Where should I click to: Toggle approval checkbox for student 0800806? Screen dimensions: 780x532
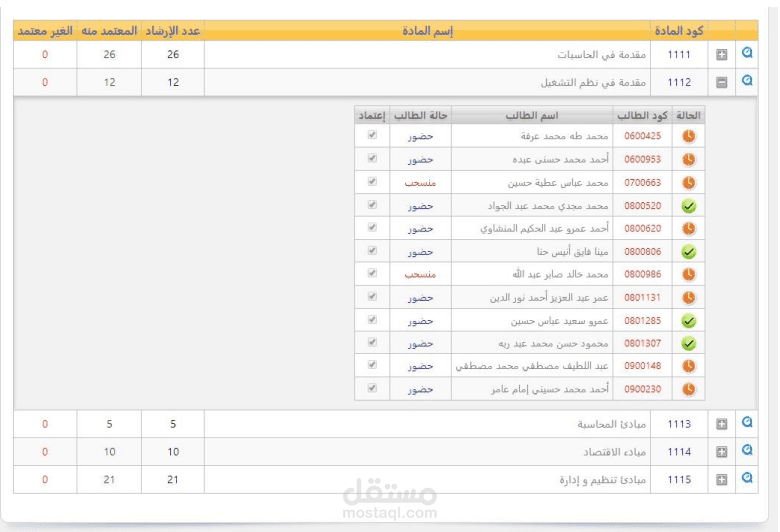tap(372, 250)
